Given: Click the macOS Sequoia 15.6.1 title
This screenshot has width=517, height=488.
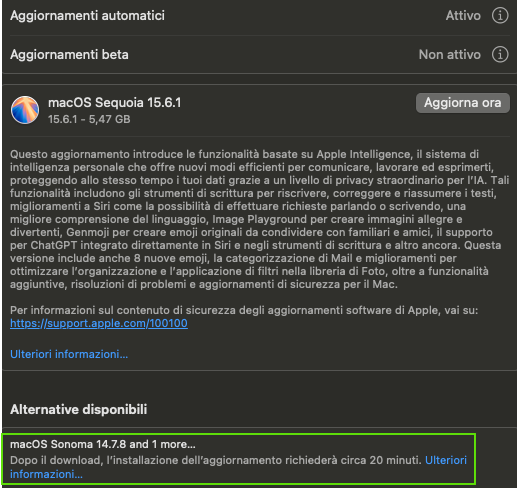Looking at the screenshot, I should [x=115, y=103].
